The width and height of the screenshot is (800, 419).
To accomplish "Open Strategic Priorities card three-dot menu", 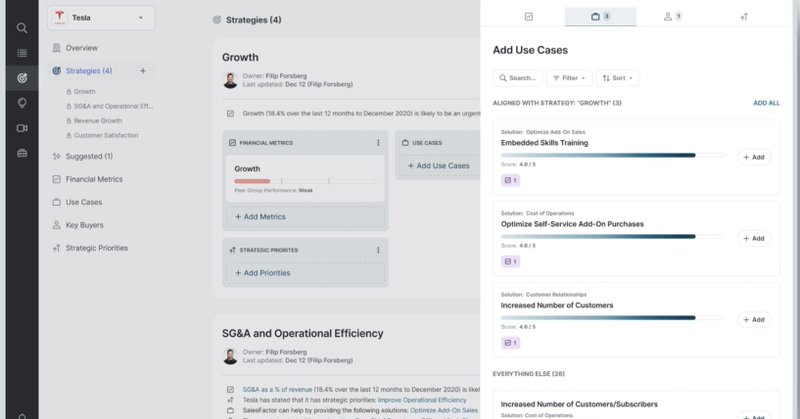I will click(378, 250).
